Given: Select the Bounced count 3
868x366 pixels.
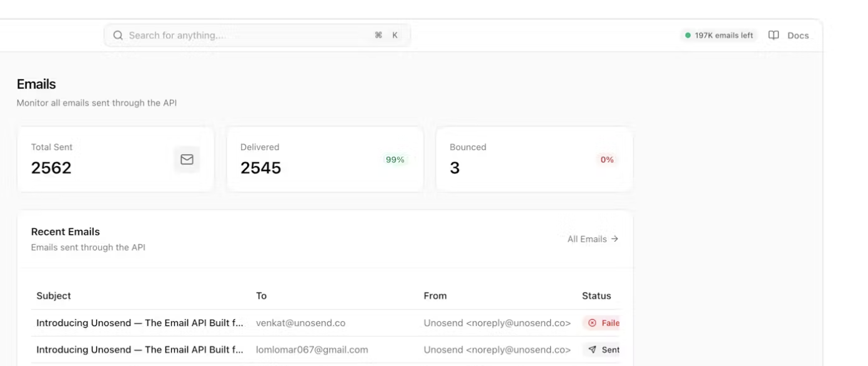Looking at the screenshot, I should [455, 168].
